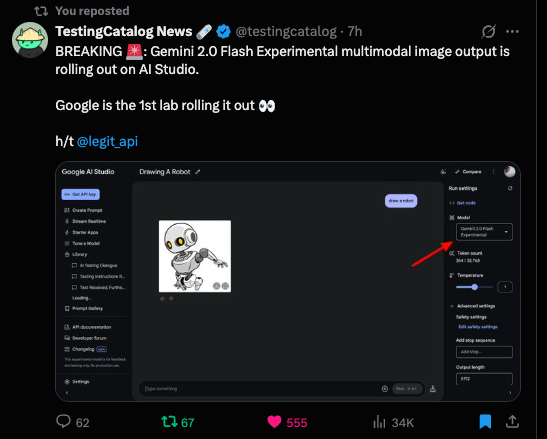Open the three-dot more options menu
Screen dimensions: 547x439
tap(512, 32)
